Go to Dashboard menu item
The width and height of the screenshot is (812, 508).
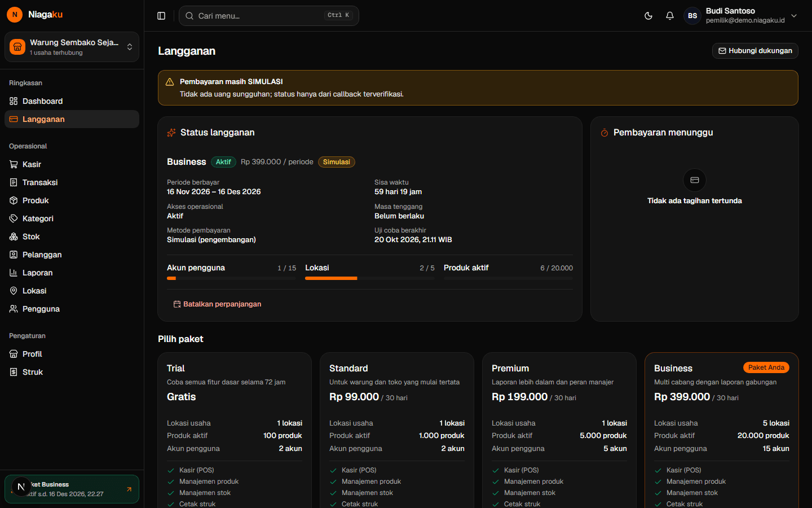tap(72, 101)
